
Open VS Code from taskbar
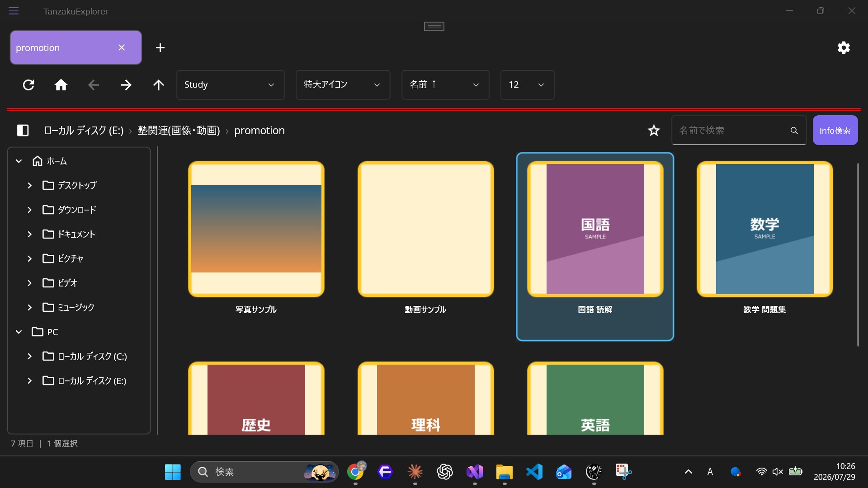pos(534,472)
